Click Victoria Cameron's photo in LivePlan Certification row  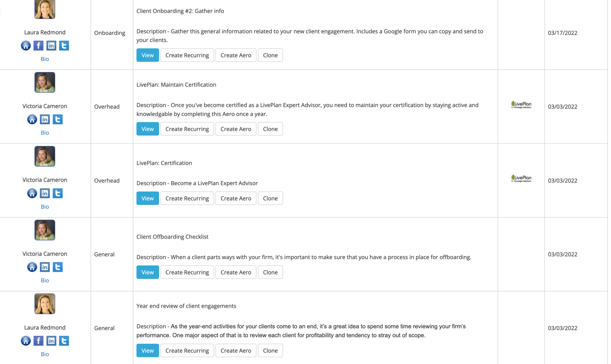pos(45,156)
